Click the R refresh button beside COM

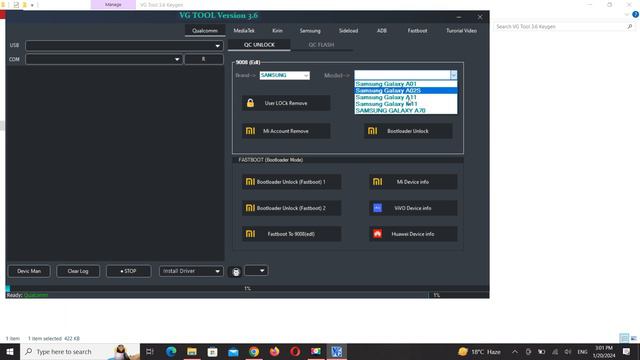click(x=204, y=59)
